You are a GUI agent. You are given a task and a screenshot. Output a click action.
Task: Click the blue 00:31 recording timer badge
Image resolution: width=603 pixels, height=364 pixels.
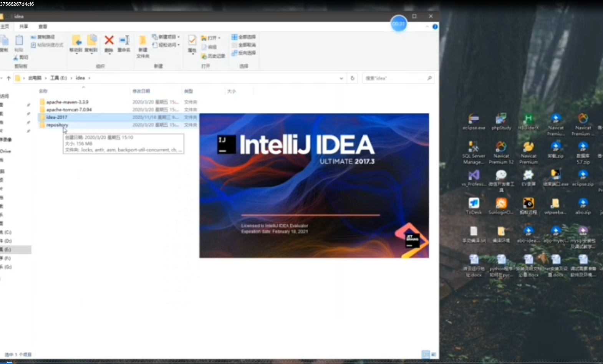(399, 24)
